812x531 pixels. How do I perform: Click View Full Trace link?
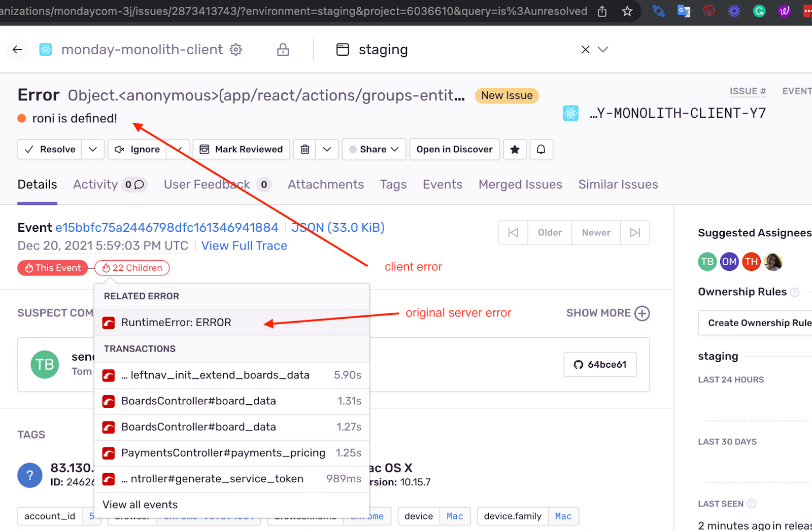(x=244, y=246)
